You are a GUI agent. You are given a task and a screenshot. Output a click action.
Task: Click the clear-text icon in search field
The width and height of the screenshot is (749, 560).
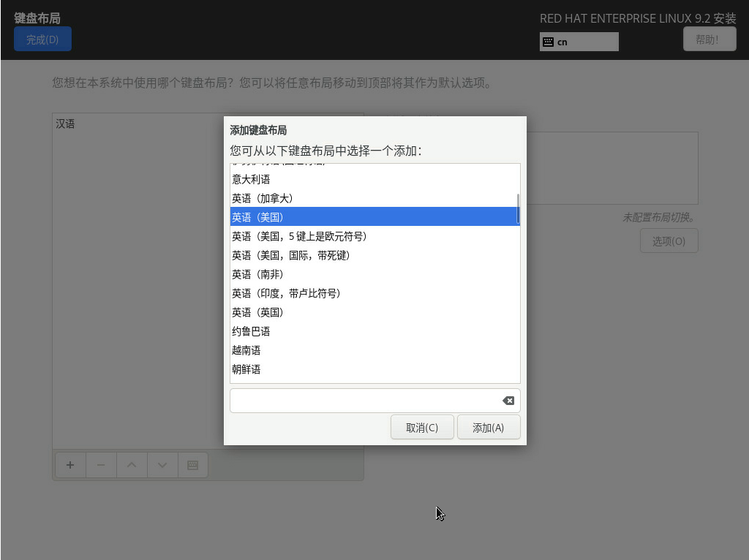pyautogui.click(x=508, y=401)
